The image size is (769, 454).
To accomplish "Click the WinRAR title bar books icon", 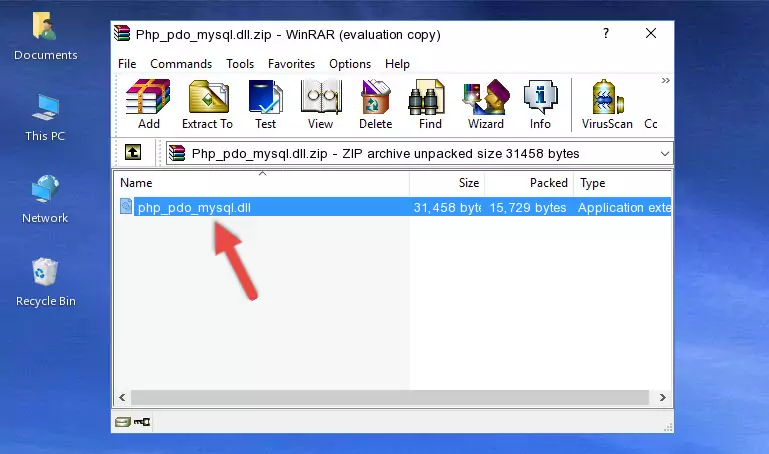I will coord(122,33).
